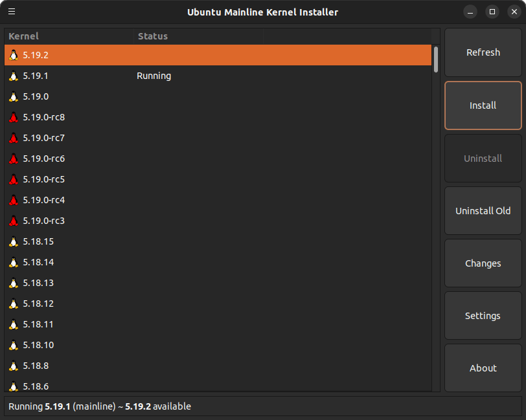This screenshot has height=420, width=526.
Task: Click the Tux icon beside 5.19.1
Action: click(x=14, y=76)
